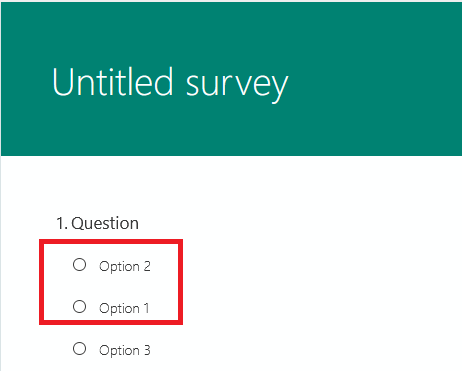This screenshot has height=371, width=462.
Task: Select the Option 2 radio button
Action: pos(79,265)
